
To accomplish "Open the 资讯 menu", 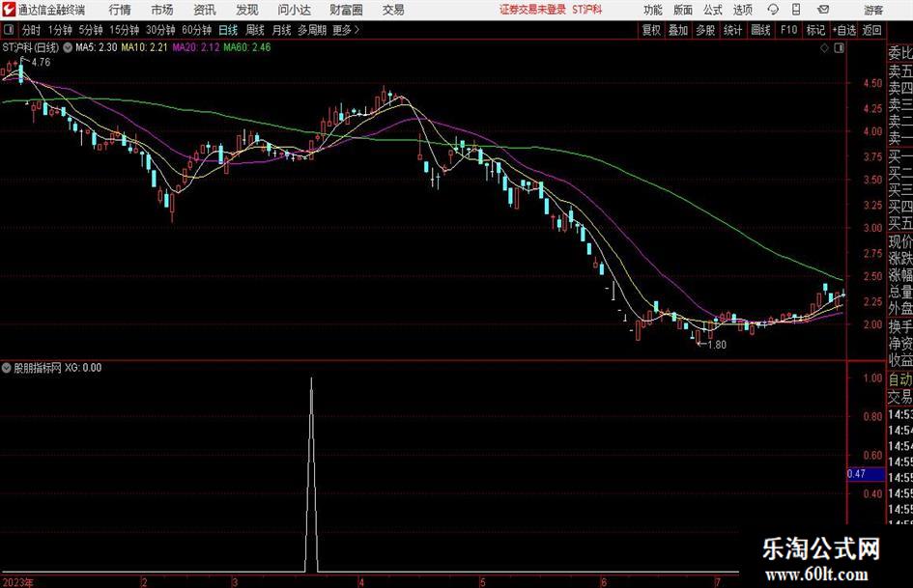I will coord(205,10).
